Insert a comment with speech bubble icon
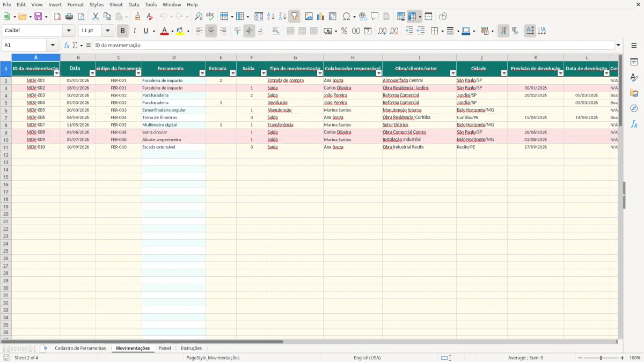644x362 pixels. pyautogui.click(x=375, y=17)
